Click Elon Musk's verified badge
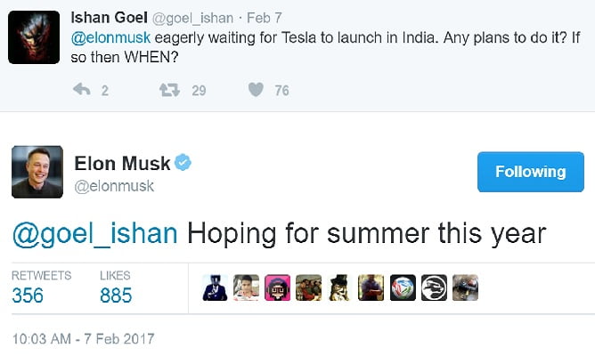 [x=183, y=163]
